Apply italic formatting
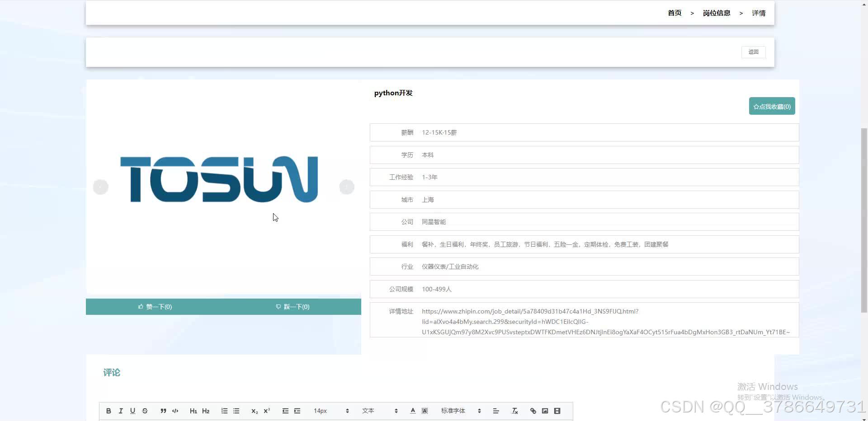This screenshot has width=868, height=421. pos(120,411)
